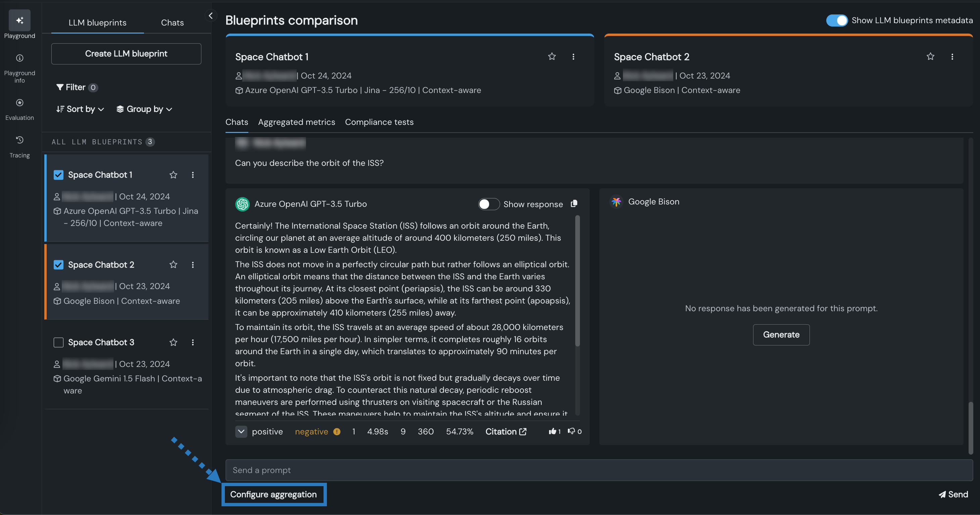
Task: Open the Evaluation sidebar icon
Action: [x=19, y=103]
